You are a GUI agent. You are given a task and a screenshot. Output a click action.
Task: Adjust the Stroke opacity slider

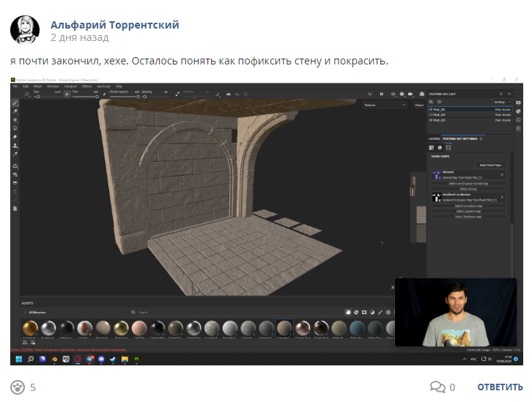point(125,97)
